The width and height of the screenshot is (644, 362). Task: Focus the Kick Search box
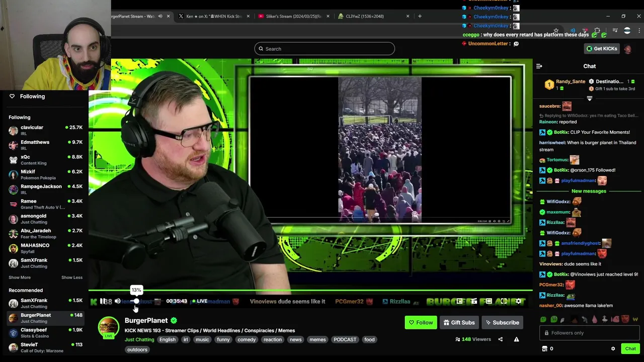pos(325,49)
